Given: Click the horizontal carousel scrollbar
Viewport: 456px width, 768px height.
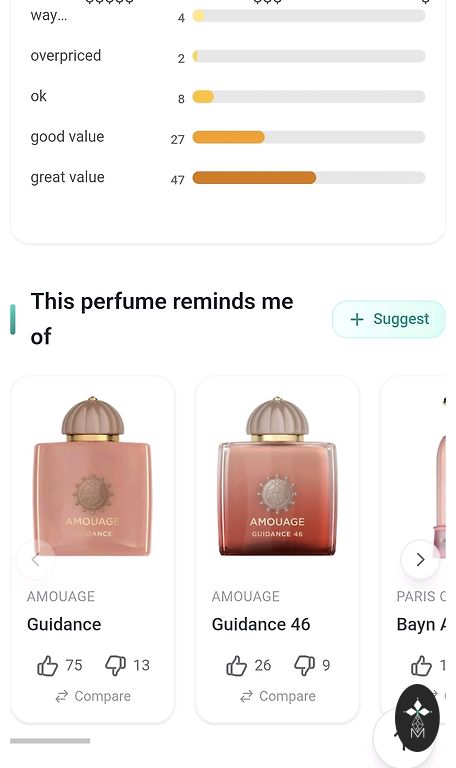Looking at the screenshot, I should [x=50, y=741].
